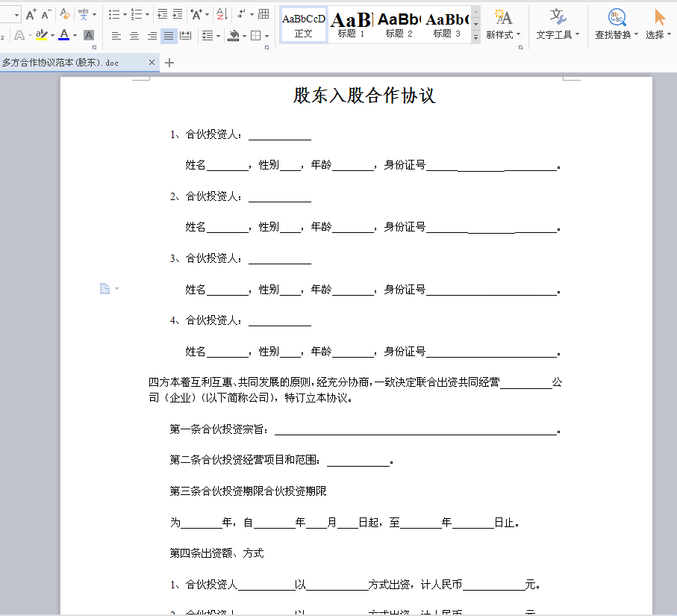
Task: Open the borders dropdown arrow
Action: pos(266,36)
